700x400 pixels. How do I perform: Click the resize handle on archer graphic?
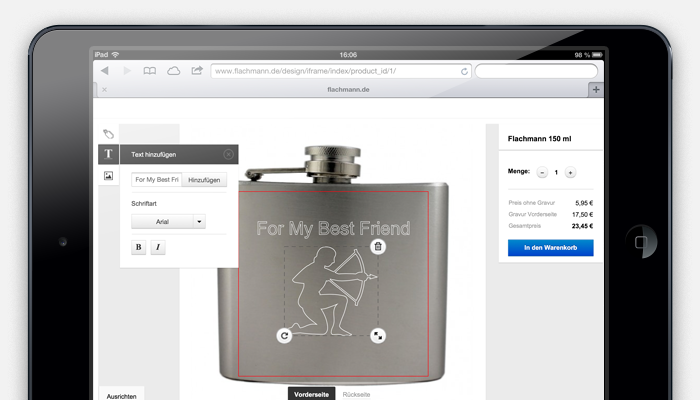pos(378,336)
